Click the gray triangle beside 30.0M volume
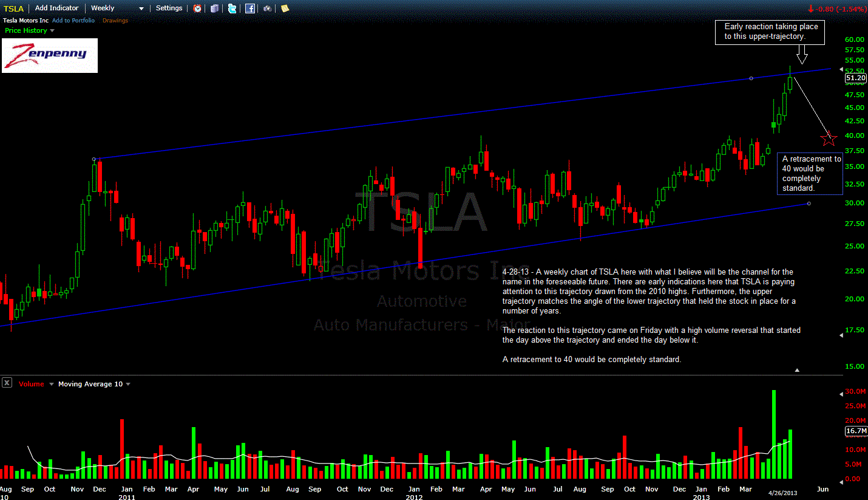 [841, 393]
